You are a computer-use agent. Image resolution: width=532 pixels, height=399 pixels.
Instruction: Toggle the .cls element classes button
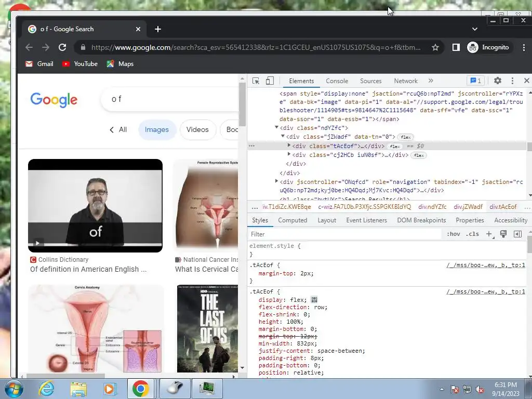(x=472, y=234)
